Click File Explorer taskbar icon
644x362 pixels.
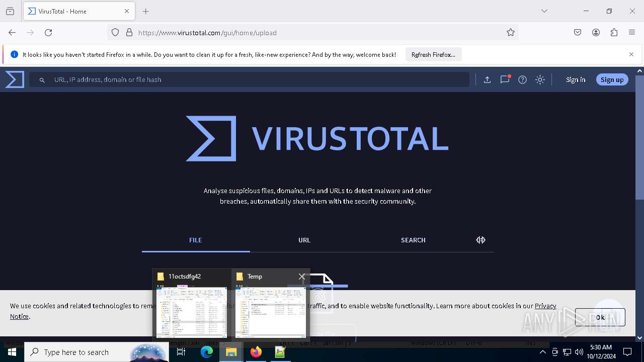pos(231,352)
